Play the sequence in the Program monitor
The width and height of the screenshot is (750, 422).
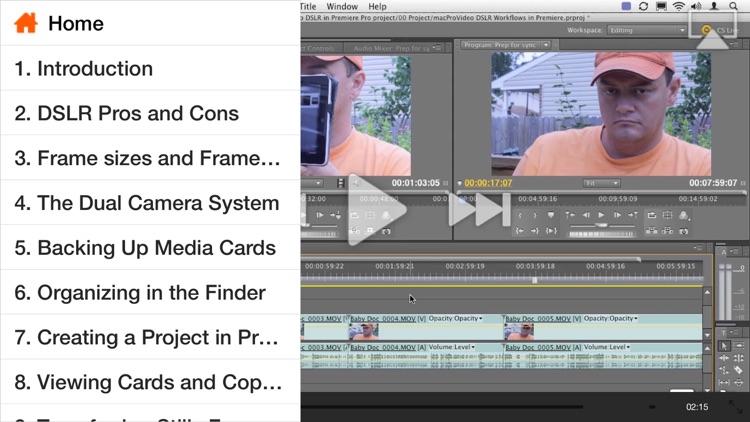click(601, 215)
